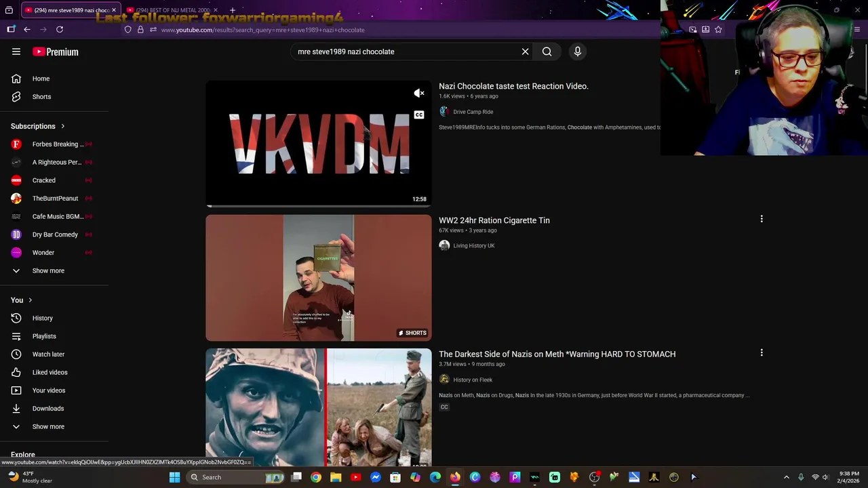Image resolution: width=868 pixels, height=488 pixels.
Task: Open File Explorer from taskbar
Action: coord(336,477)
